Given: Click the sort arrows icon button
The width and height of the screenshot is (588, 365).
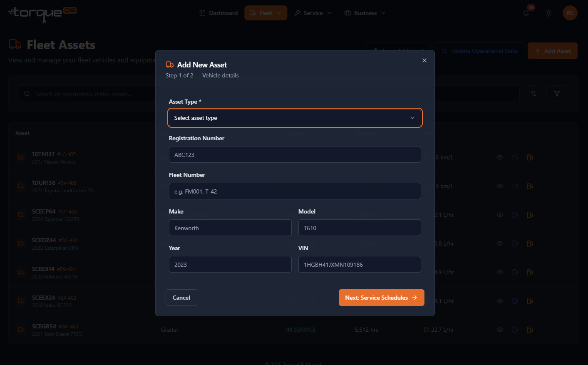Looking at the screenshot, I should [533, 94].
